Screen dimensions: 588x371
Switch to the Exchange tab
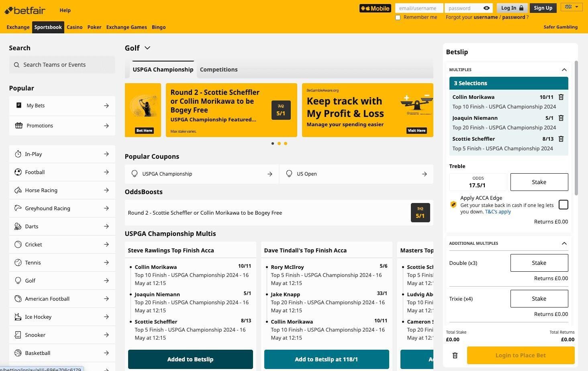click(x=18, y=27)
